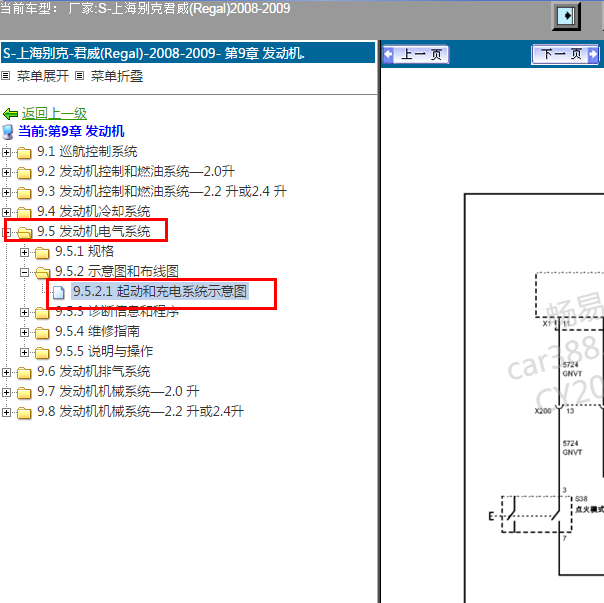Viewport: 604px width, 603px height.
Task: Expand the 9.2 发动机控制和燃油系统 2.0升 node
Action: click(x=6, y=172)
